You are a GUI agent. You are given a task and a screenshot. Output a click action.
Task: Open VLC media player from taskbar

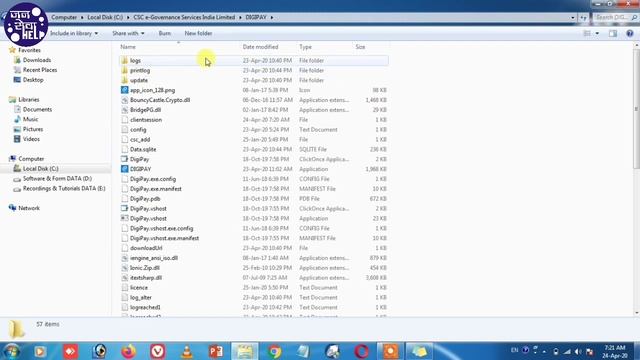point(187,351)
